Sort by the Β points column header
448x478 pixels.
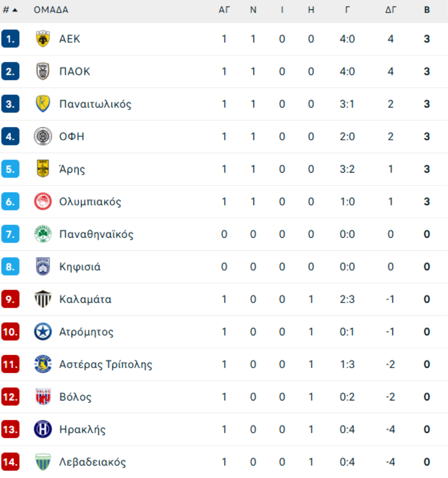(x=427, y=10)
